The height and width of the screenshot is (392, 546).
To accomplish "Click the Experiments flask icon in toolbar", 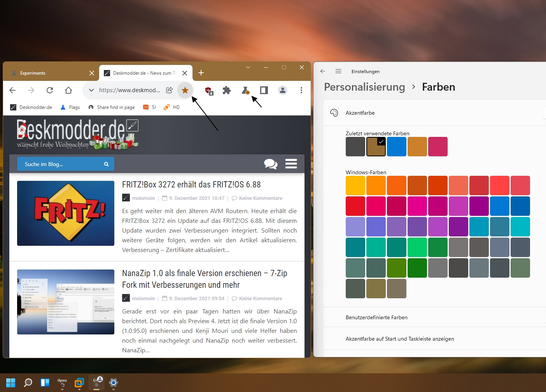I will pos(245,90).
